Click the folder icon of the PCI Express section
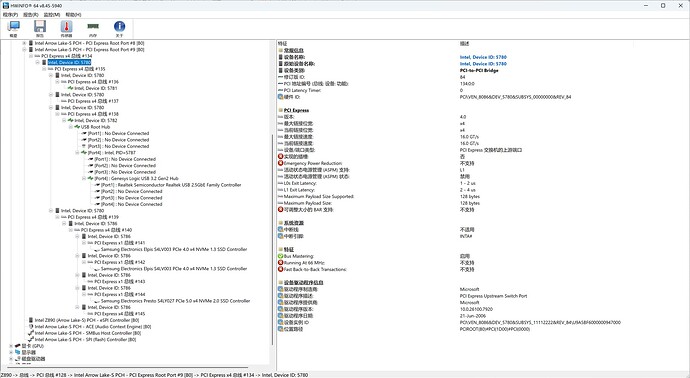 pyautogui.click(x=280, y=110)
